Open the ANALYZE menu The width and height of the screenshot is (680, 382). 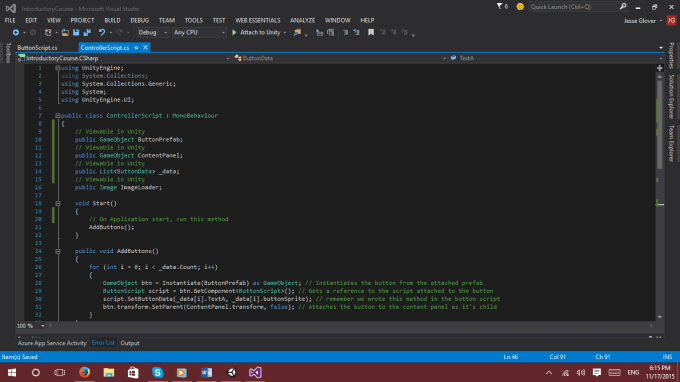302,20
